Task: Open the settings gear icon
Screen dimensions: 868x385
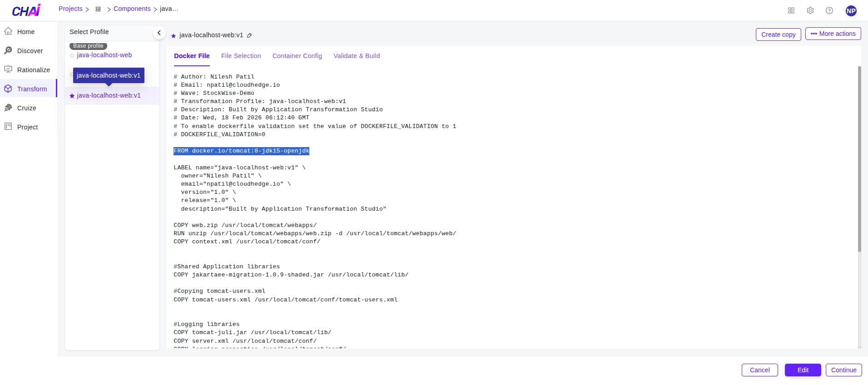Action: [x=810, y=10]
